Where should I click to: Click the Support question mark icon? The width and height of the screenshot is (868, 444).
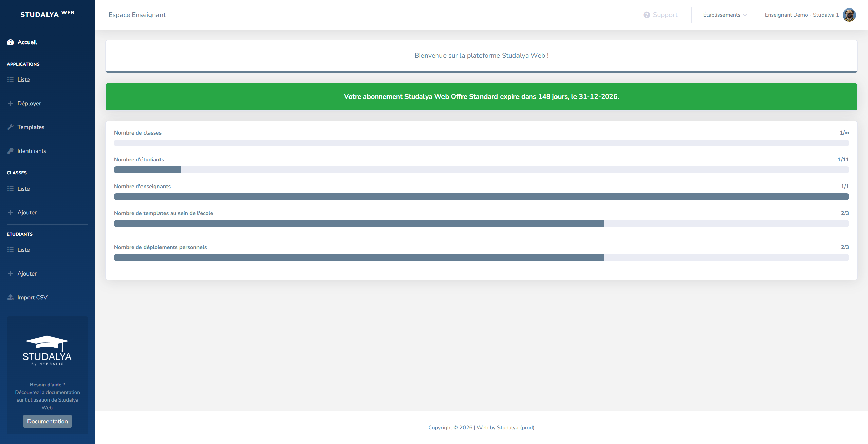click(647, 15)
